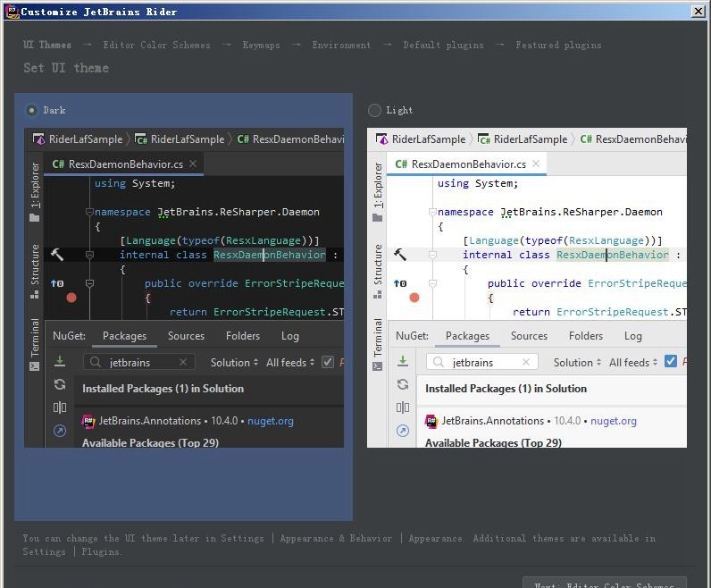Image resolution: width=711 pixels, height=588 pixels.
Task: Open Log tab in light preview
Action: [632, 336]
